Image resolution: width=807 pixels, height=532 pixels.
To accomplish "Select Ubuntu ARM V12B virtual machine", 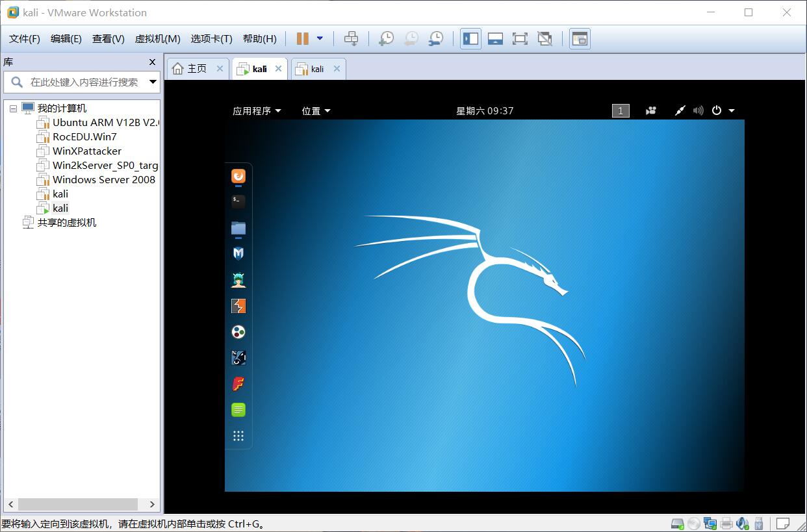I will [105, 122].
